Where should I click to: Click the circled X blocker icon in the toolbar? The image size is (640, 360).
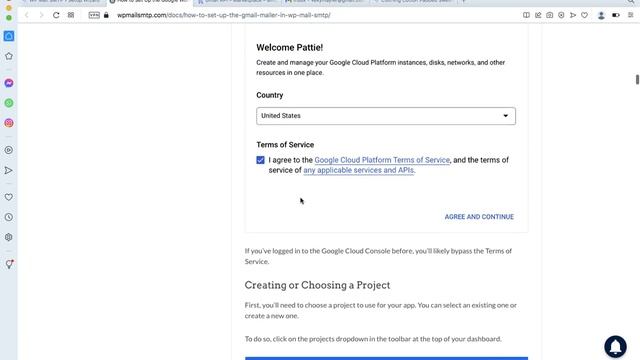(x=561, y=15)
